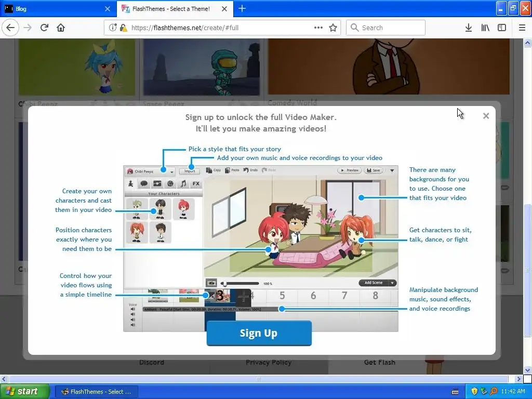Screen dimensions: 532x399
Task: Click the camera icon below the stage
Action: click(x=211, y=283)
